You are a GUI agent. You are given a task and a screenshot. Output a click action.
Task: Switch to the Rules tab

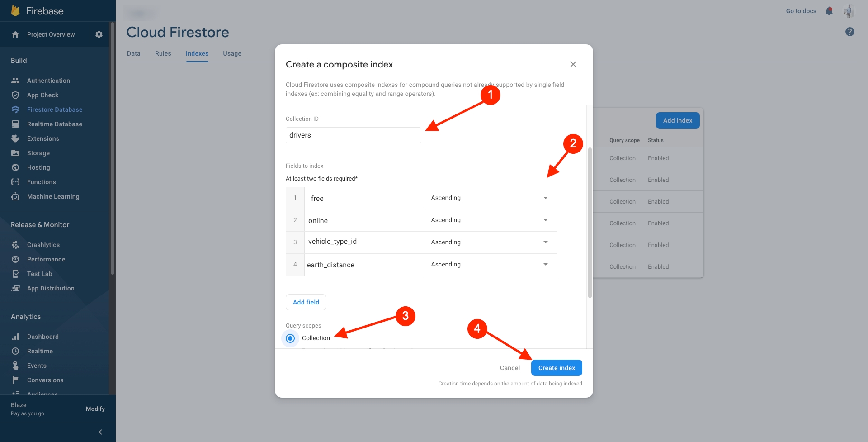click(x=163, y=53)
